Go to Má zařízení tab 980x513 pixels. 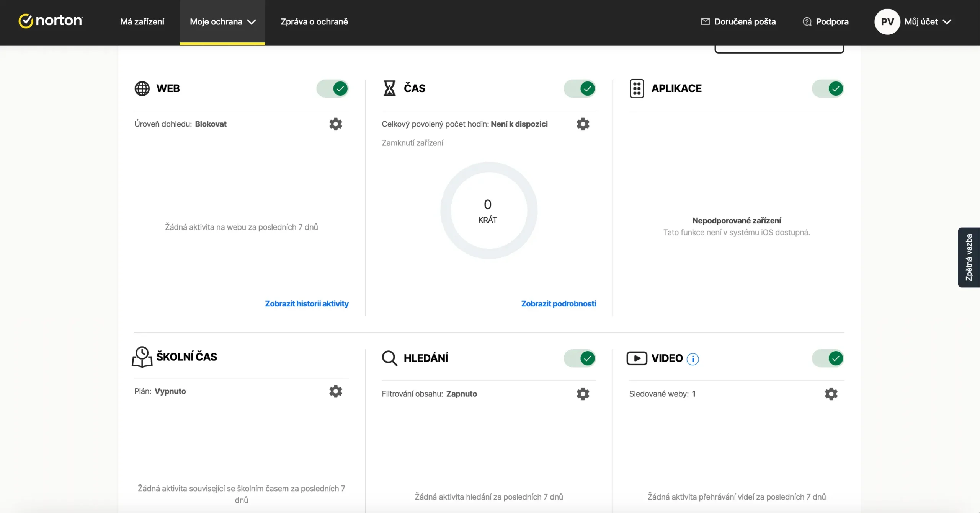click(142, 22)
